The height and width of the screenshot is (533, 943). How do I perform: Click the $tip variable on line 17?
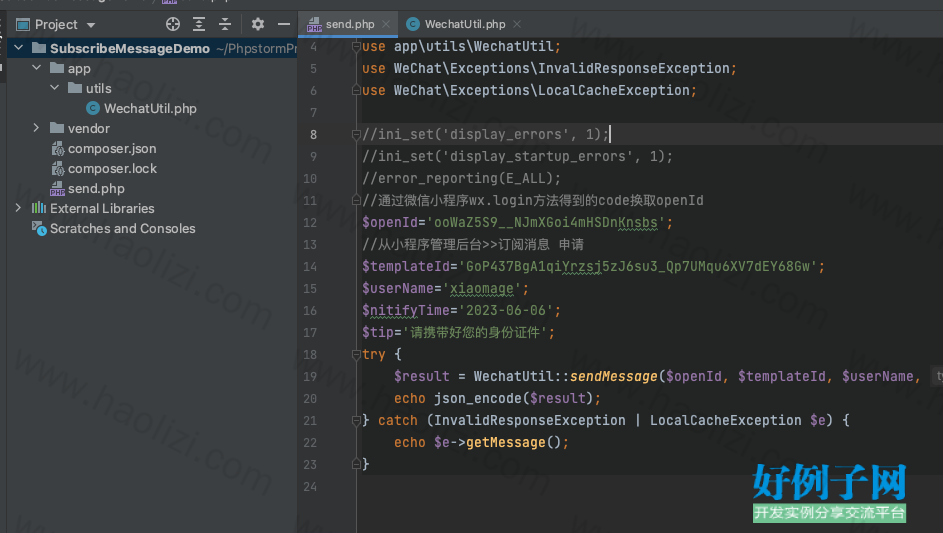378,333
